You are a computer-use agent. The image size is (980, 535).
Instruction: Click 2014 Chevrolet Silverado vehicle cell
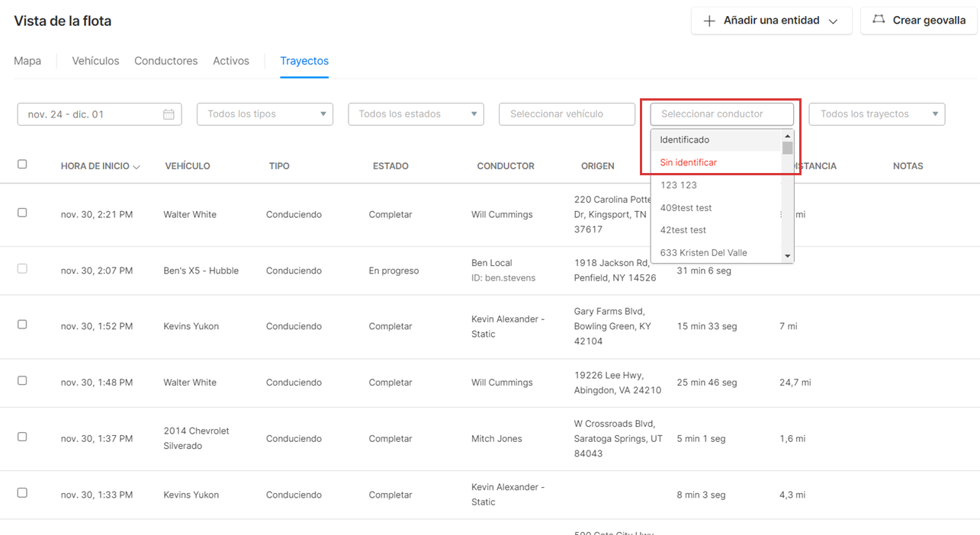coord(197,438)
